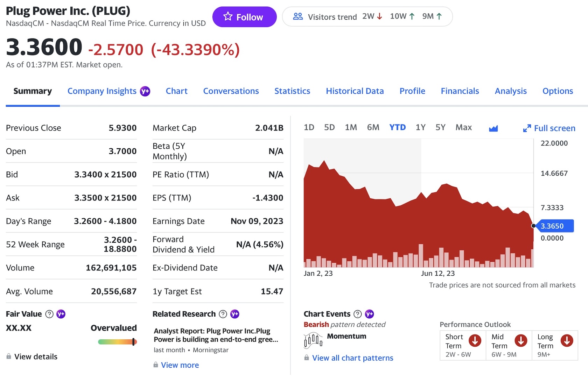Click the premium badge beside Company Insights
Viewport: 588px width, 382px height.
click(145, 91)
